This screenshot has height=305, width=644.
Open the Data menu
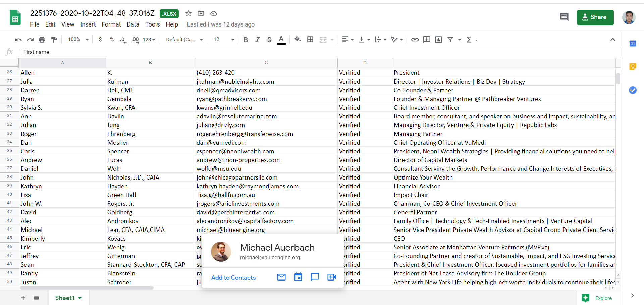click(132, 24)
